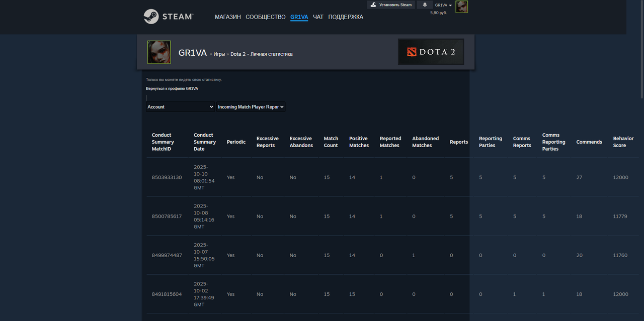The image size is (644, 321).
Task: Open the GR1VA menu in navigation
Action: (299, 17)
